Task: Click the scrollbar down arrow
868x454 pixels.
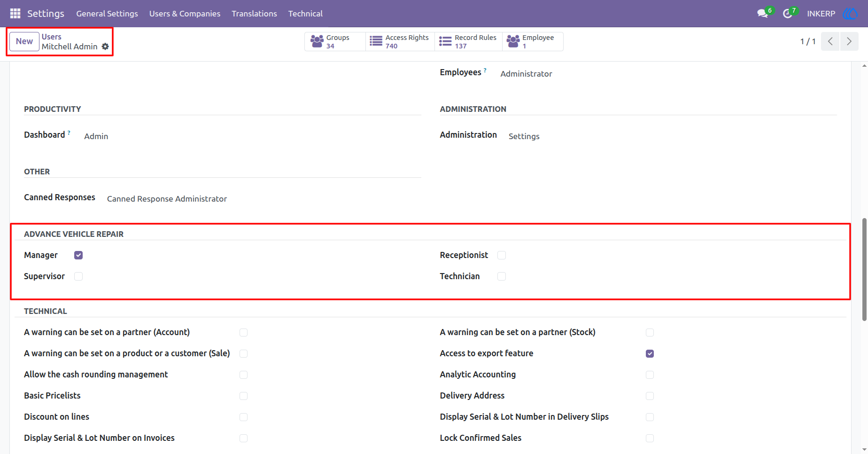Action: pyautogui.click(x=864, y=450)
